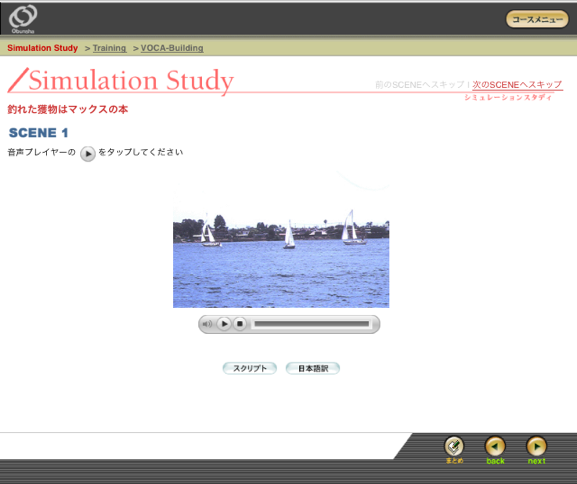This screenshot has width=577, height=484.
Task: Open the コースメニュー course menu
Action: pos(537,19)
